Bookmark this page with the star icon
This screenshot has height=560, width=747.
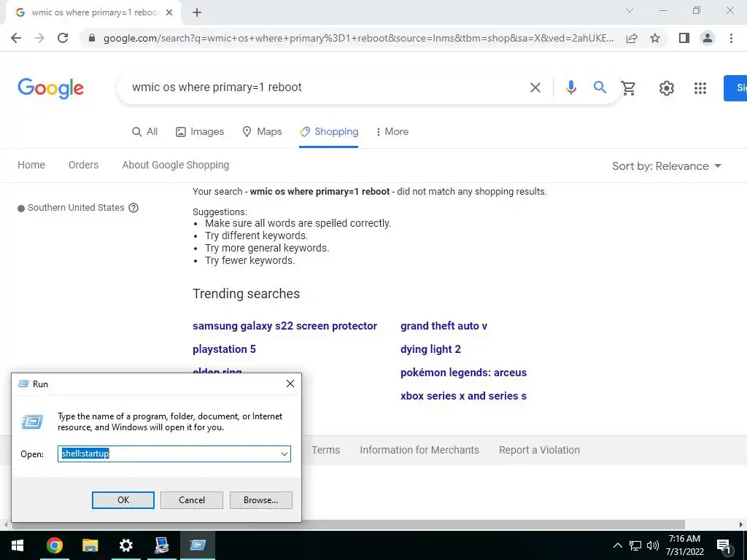(x=655, y=38)
